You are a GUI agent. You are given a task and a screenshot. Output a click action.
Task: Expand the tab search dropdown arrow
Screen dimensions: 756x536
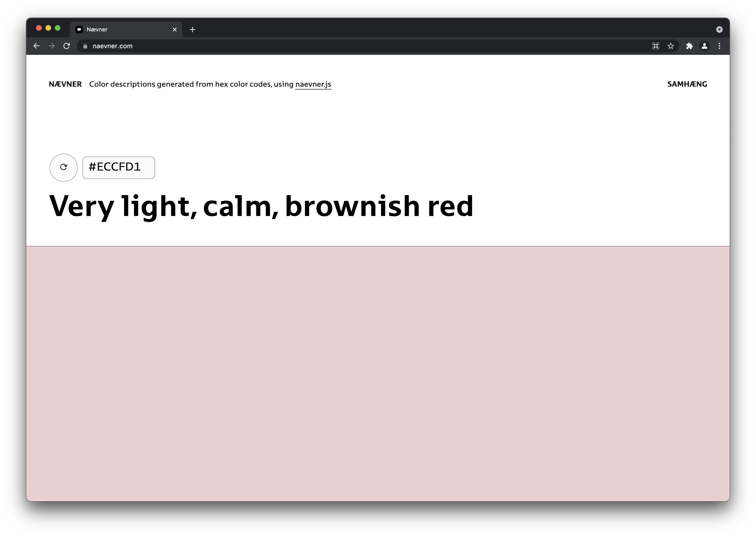tap(719, 30)
